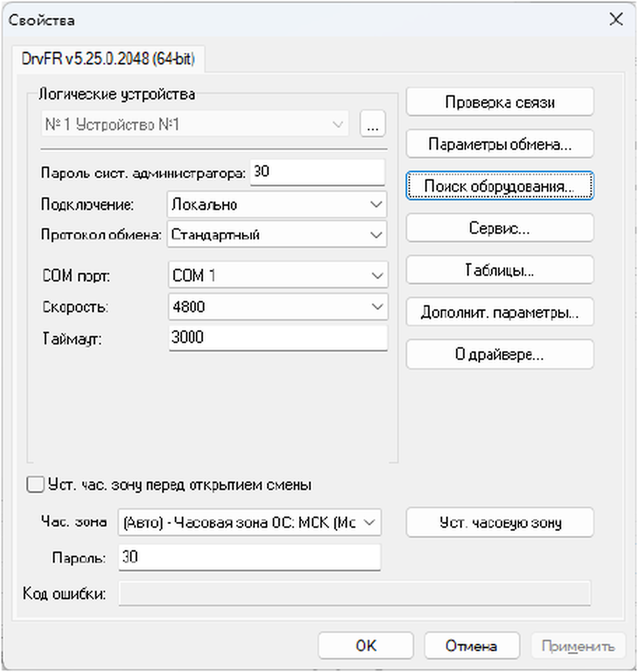
Task: Close the Свойства dialog window
Action: click(x=616, y=20)
